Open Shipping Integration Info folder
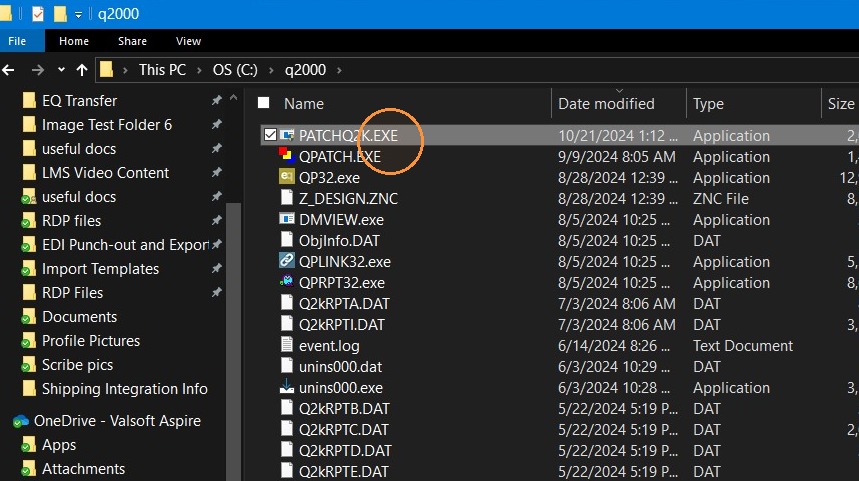 (124, 389)
